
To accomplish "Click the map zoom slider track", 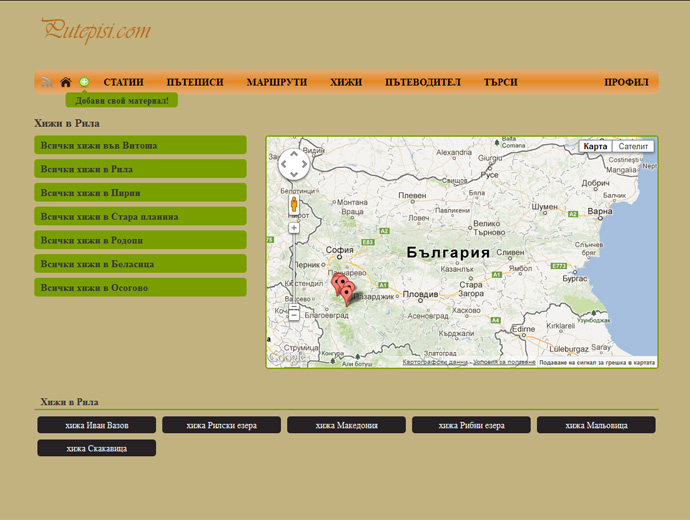I will click(294, 268).
